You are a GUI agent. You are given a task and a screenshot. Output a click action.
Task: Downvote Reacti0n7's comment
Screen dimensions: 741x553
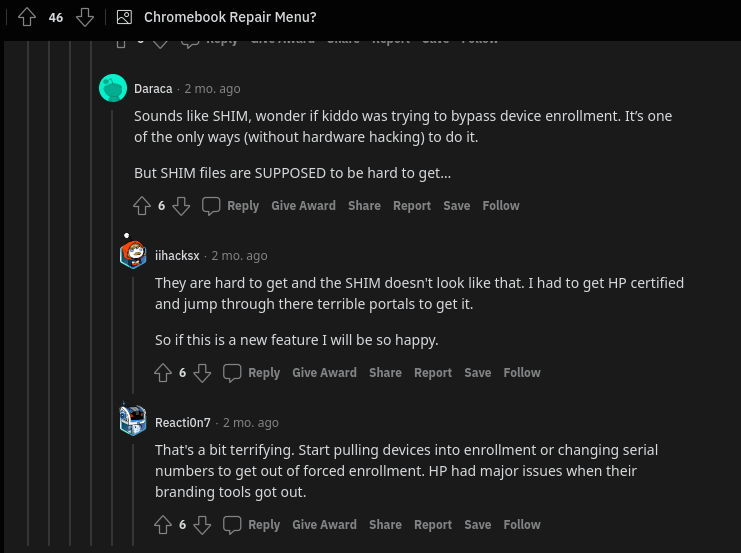pos(202,525)
